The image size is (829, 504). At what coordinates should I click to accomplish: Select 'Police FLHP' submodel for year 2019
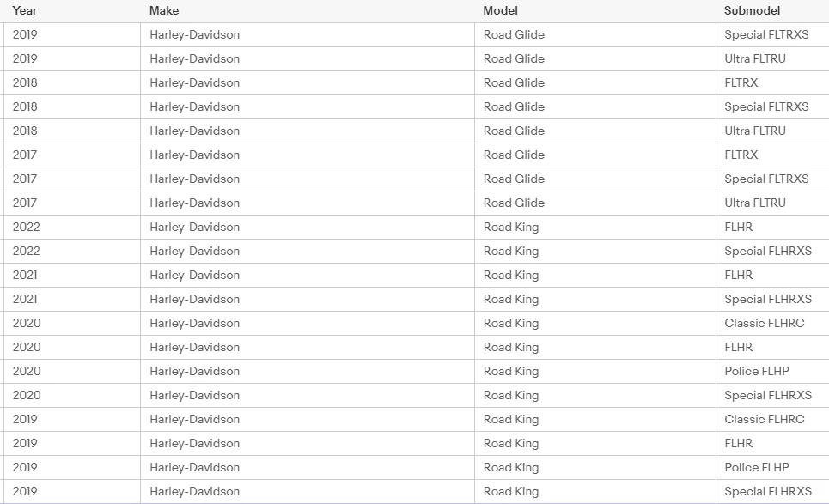point(757,468)
